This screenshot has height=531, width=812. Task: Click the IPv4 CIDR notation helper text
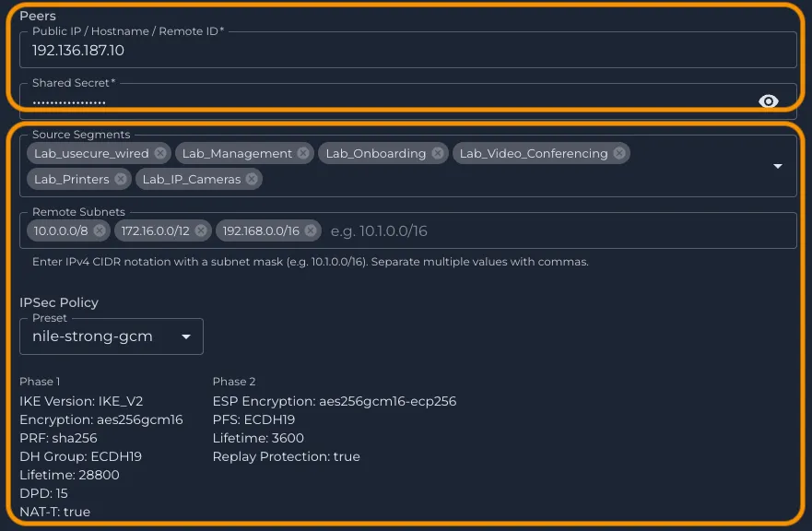pos(311,262)
